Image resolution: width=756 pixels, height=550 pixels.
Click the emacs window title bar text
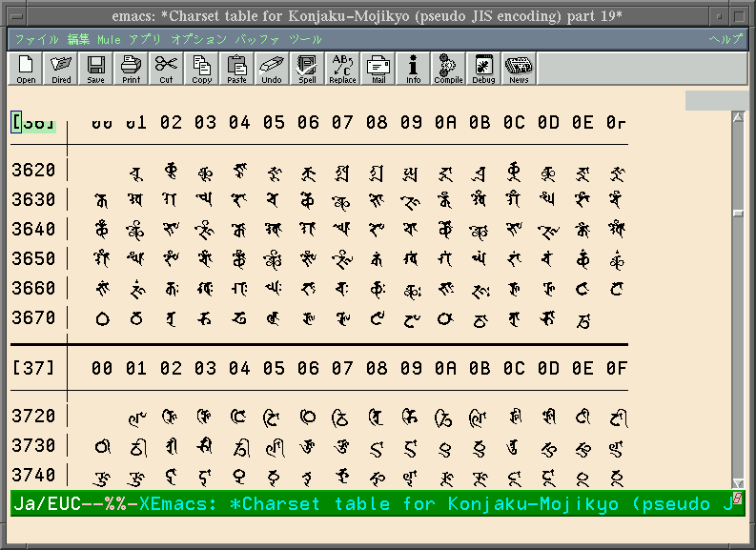pyautogui.click(x=367, y=16)
